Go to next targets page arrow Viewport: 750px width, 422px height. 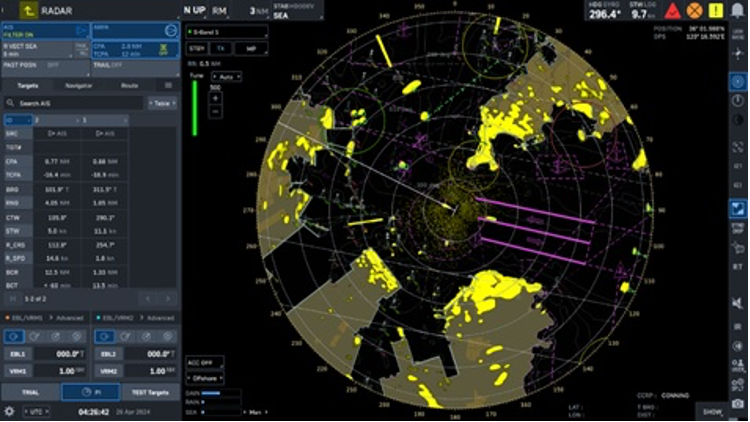point(168,299)
